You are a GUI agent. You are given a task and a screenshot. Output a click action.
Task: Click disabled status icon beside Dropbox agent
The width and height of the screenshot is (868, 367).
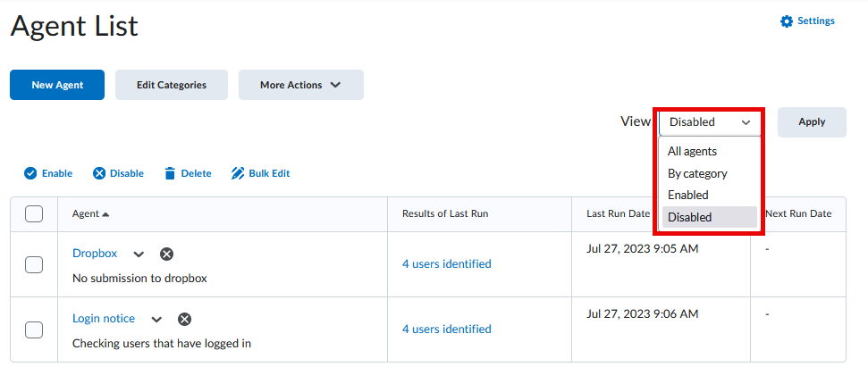[166, 254]
